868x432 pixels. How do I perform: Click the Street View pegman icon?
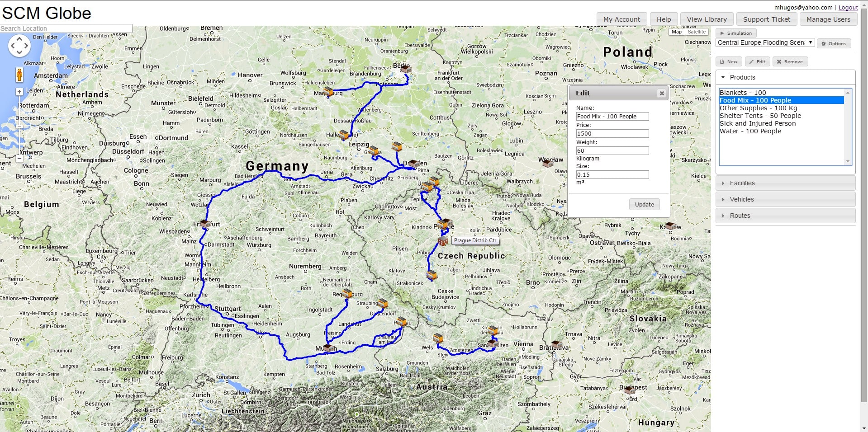(x=19, y=75)
